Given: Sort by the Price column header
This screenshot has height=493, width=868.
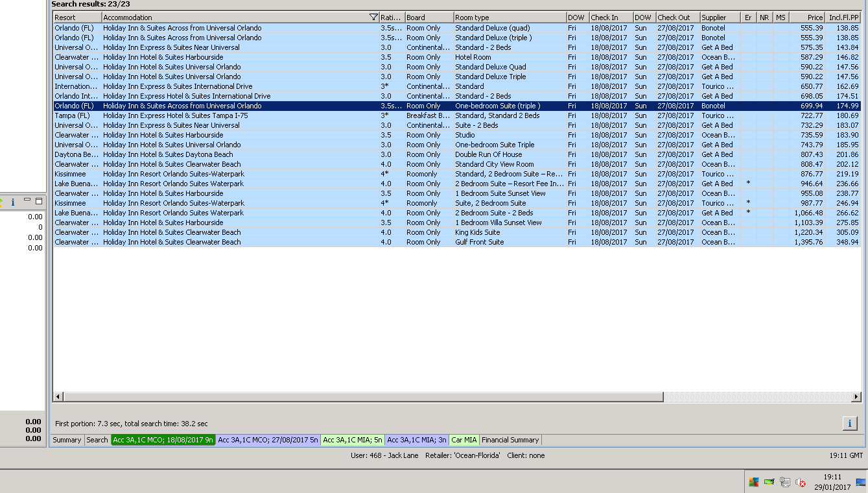Looking at the screenshot, I should pos(808,18).
